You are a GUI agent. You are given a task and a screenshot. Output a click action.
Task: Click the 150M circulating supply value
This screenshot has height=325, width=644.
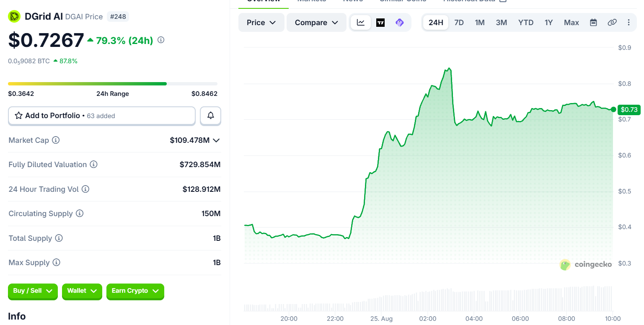tap(211, 214)
